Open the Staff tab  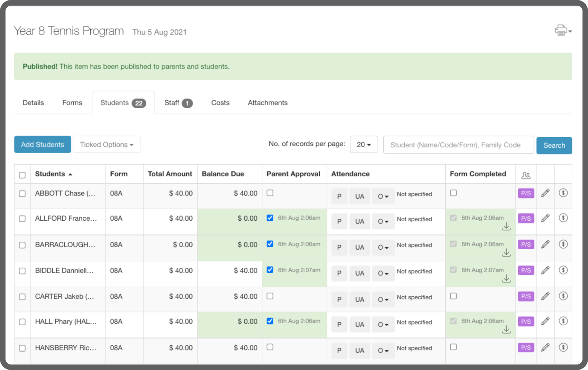click(x=178, y=103)
